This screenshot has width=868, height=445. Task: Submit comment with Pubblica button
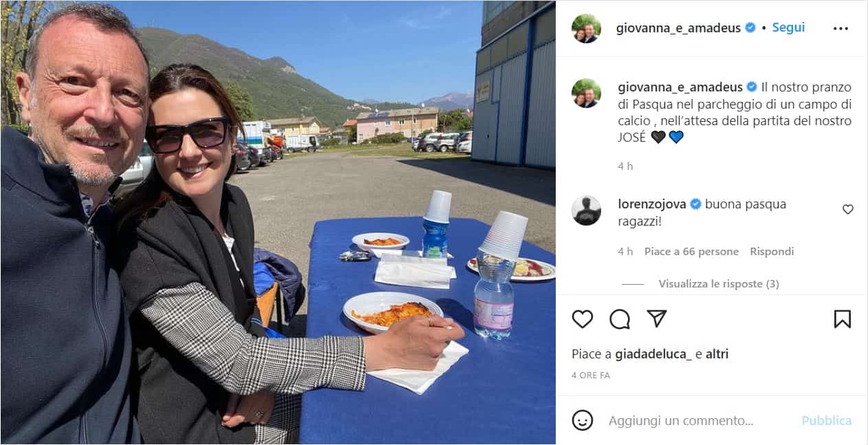pos(827,421)
